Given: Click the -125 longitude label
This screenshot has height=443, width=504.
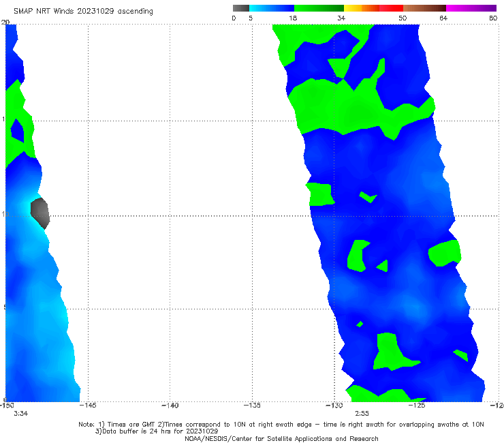Looking at the screenshot, I should point(417,406).
